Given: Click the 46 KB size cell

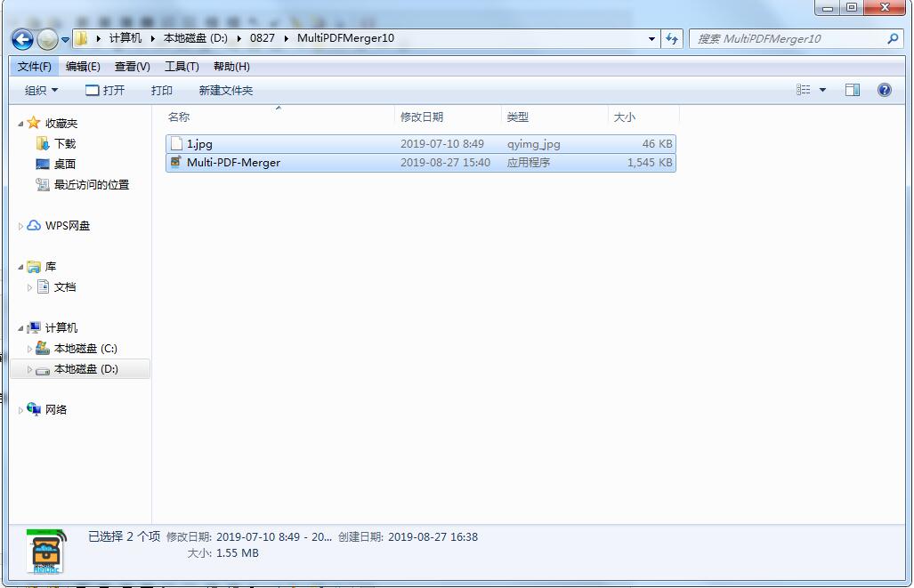Looking at the screenshot, I should [x=657, y=144].
